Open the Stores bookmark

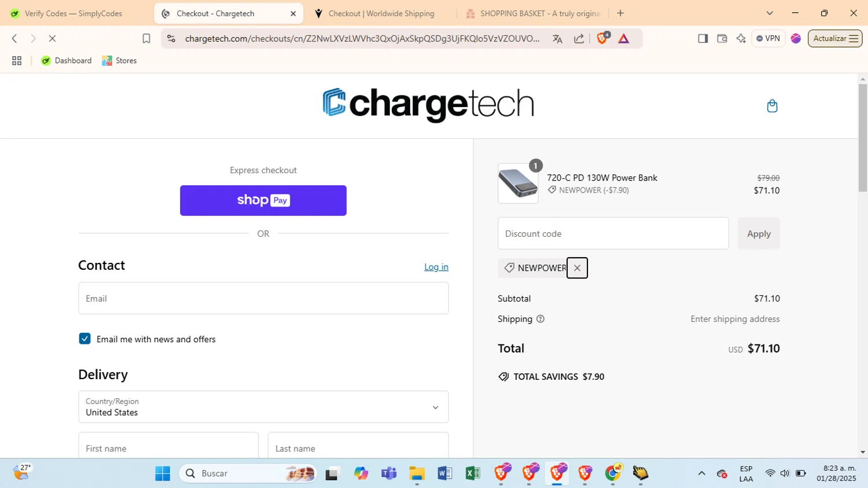coord(119,61)
